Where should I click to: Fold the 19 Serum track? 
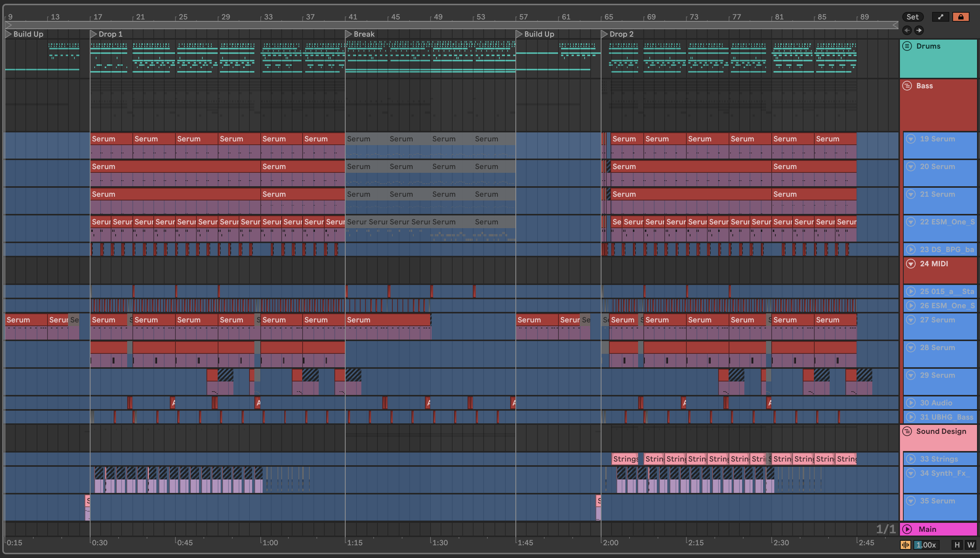pos(911,139)
